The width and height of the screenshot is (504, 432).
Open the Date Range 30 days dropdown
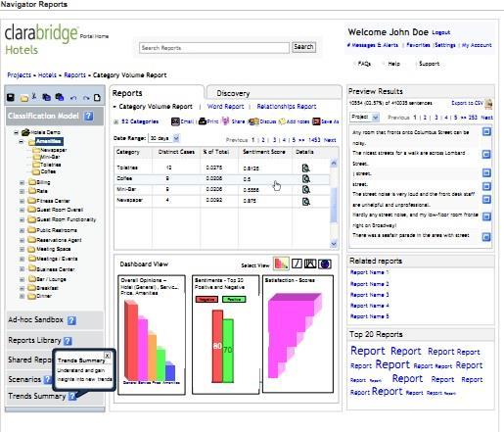(176, 138)
